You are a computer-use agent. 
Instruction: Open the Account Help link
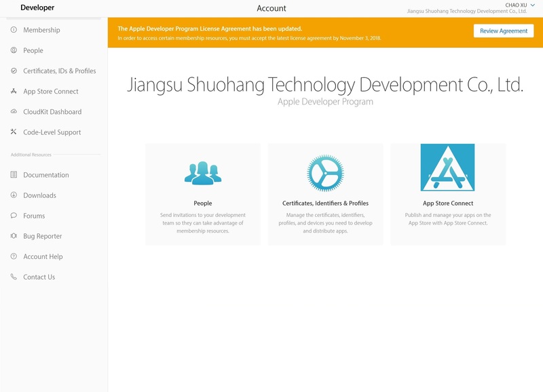click(x=43, y=256)
